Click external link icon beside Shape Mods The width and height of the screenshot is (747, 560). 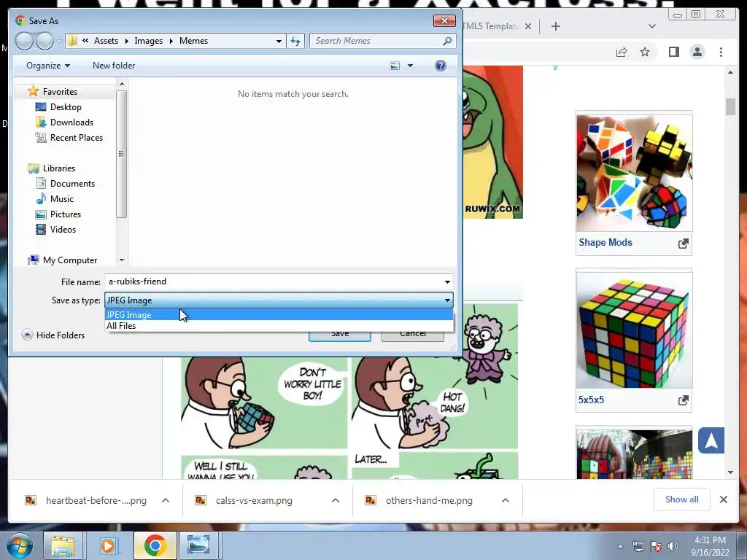point(683,244)
